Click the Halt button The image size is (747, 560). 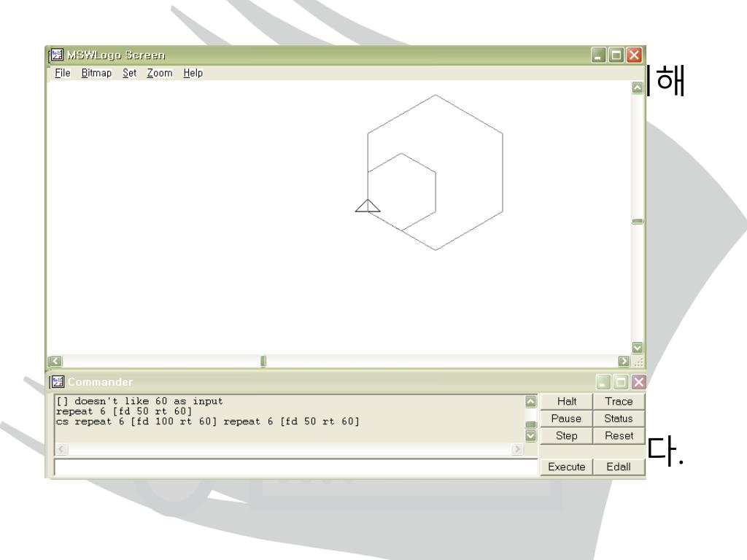coord(566,402)
